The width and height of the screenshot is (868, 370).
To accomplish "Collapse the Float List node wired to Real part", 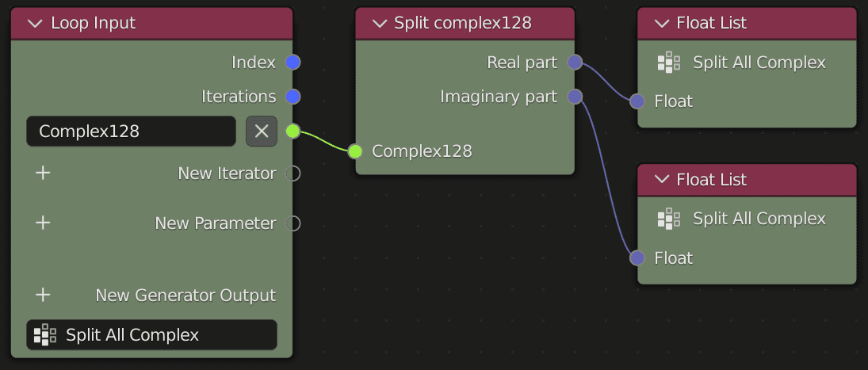I will [x=662, y=23].
